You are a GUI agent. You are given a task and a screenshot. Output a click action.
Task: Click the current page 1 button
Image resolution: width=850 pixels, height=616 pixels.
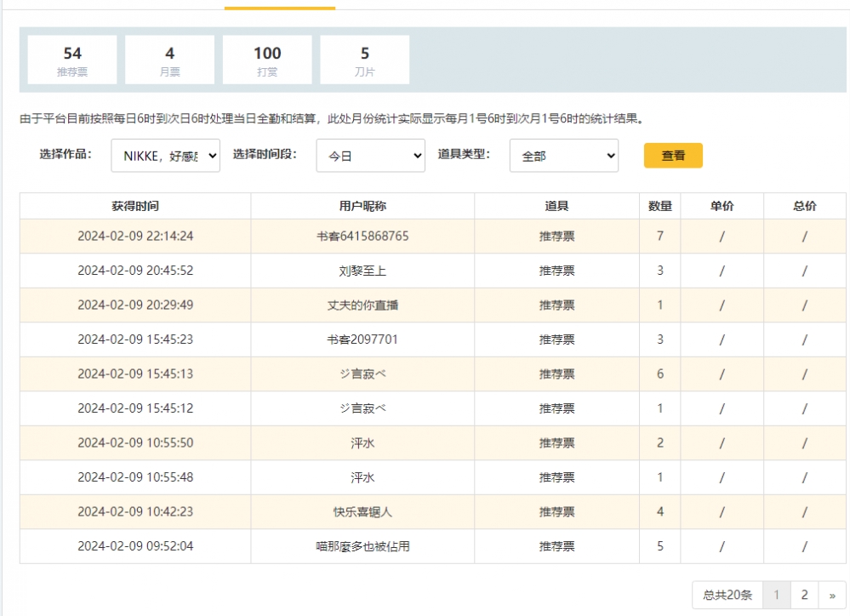[775, 595]
